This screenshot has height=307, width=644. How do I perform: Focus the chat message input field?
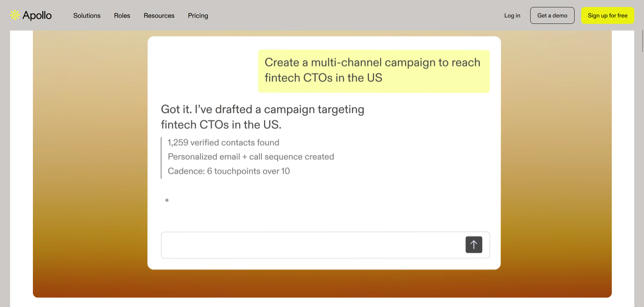(325, 245)
